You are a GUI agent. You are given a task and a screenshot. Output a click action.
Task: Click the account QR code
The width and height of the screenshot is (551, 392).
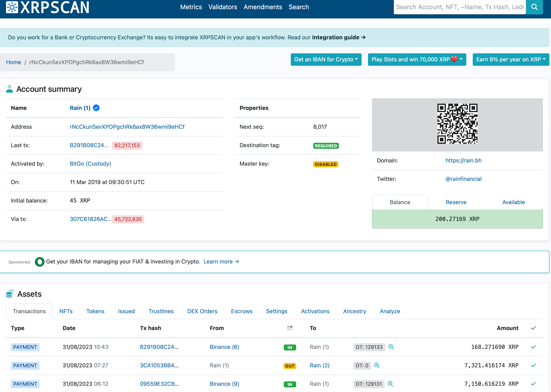(457, 124)
